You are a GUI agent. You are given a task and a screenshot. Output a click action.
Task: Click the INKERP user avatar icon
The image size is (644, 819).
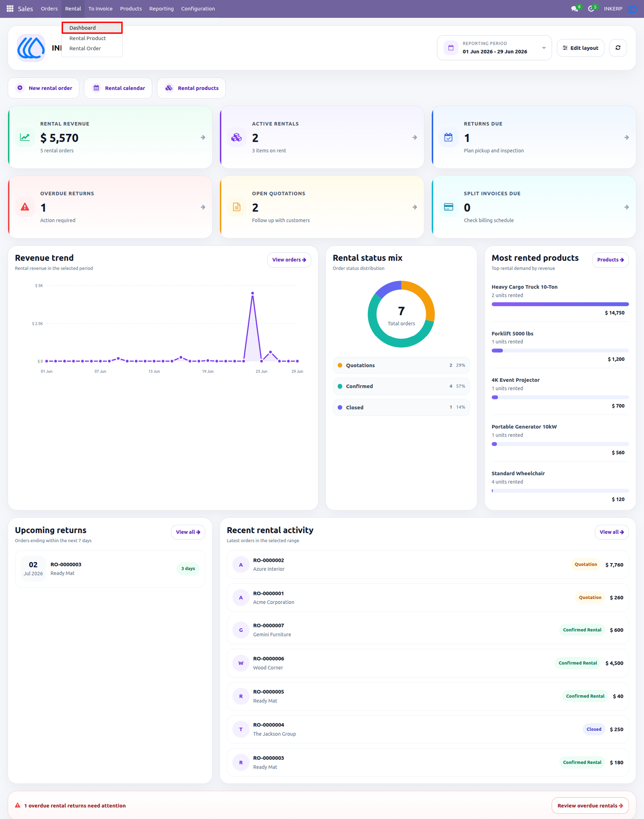(x=632, y=9)
